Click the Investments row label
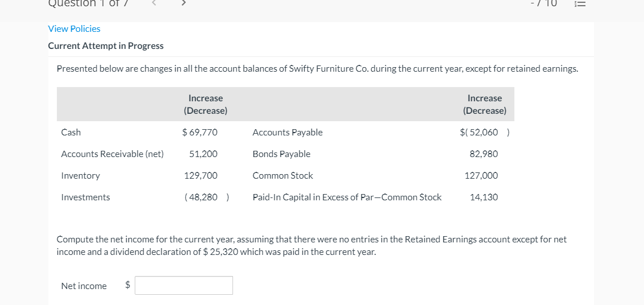This screenshot has width=644, height=305. pyautogui.click(x=85, y=197)
